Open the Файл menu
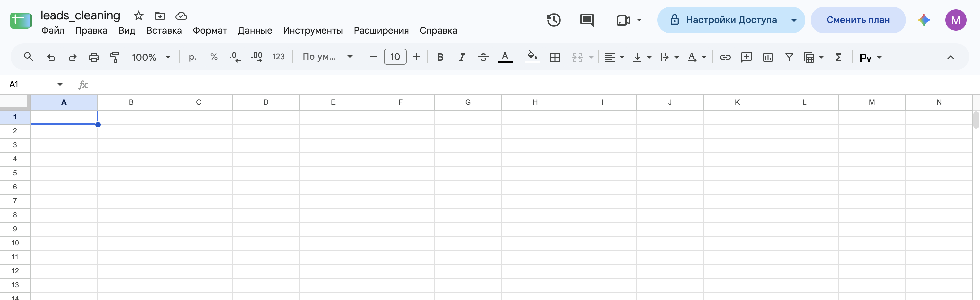This screenshot has height=300, width=980. (53, 30)
